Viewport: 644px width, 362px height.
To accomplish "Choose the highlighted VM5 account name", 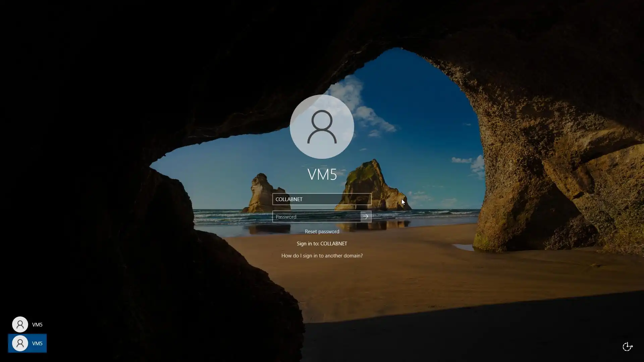I will click(37, 343).
